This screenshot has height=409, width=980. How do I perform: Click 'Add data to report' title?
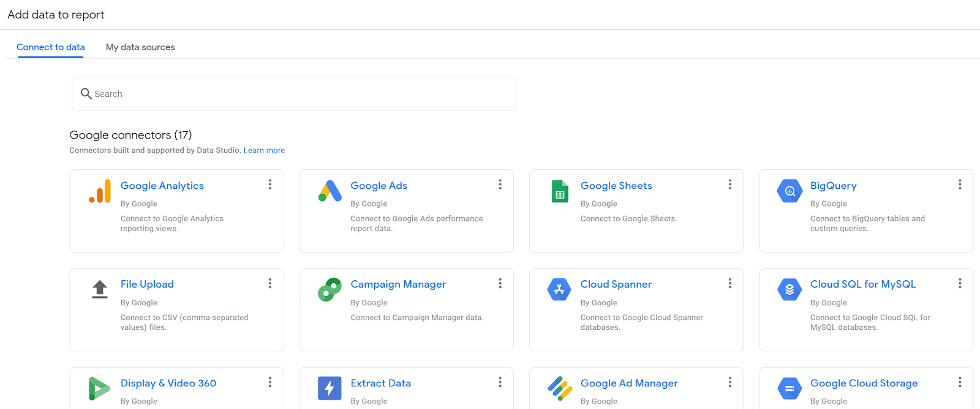coord(56,15)
